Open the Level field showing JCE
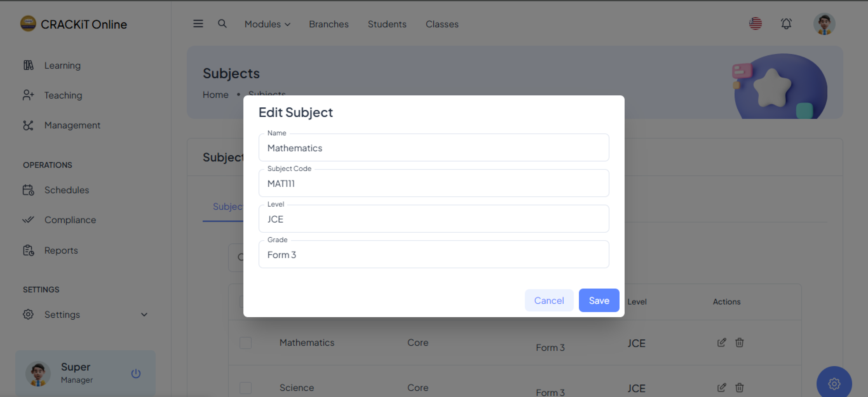This screenshot has height=397, width=868. coord(434,219)
